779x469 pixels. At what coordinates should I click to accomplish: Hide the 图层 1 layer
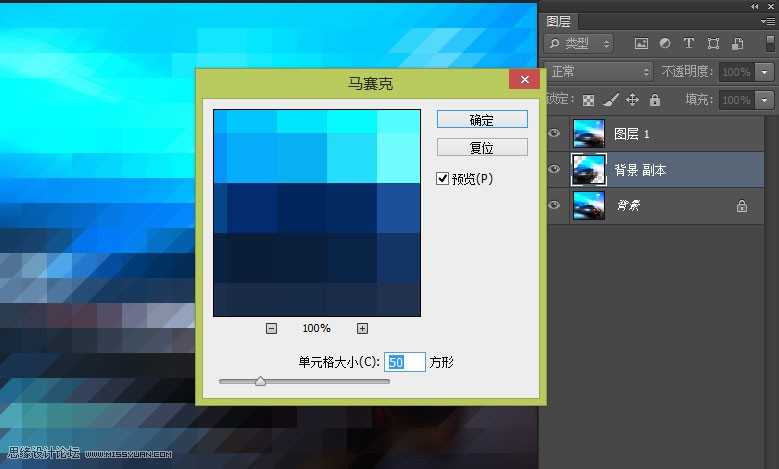pyautogui.click(x=555, y=133)
